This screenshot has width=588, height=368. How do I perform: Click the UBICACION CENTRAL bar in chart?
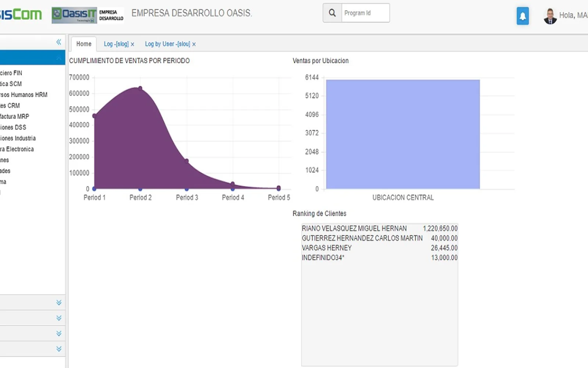[x=403, y=134]
